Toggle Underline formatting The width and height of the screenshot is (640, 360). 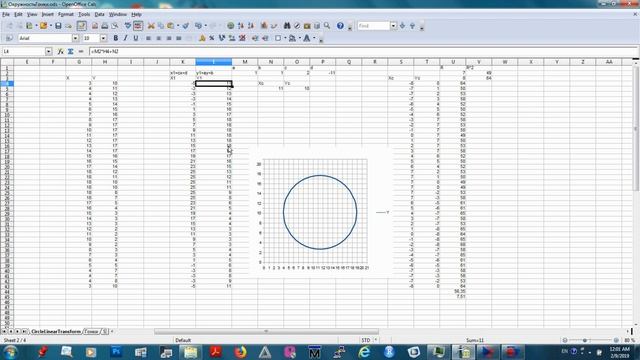pos(136,38)
